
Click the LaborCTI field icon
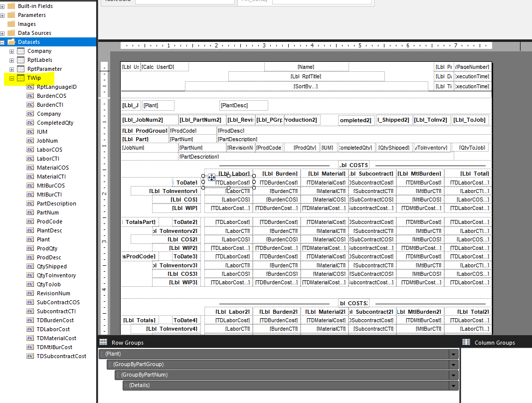pos(30,159)
